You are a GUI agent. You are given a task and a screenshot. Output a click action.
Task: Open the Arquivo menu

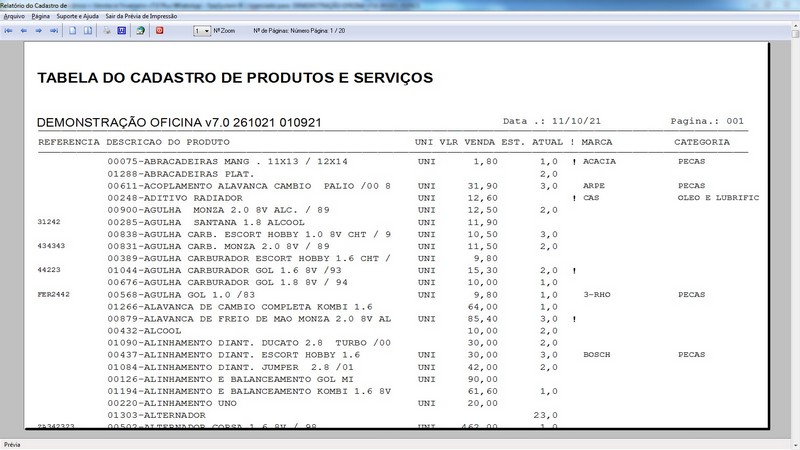click(x=14, y=16)
